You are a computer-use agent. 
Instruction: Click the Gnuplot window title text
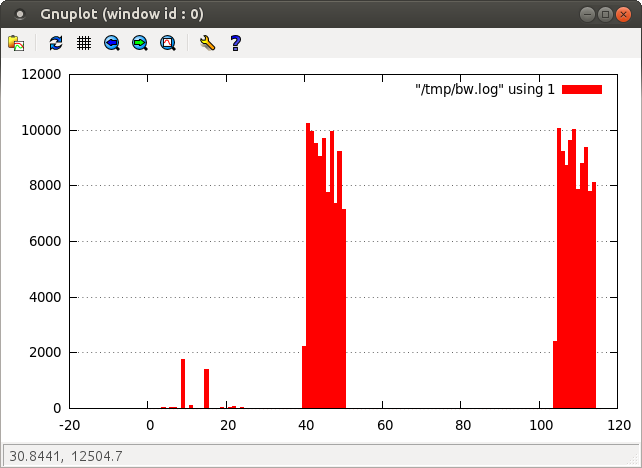[122, 15]
